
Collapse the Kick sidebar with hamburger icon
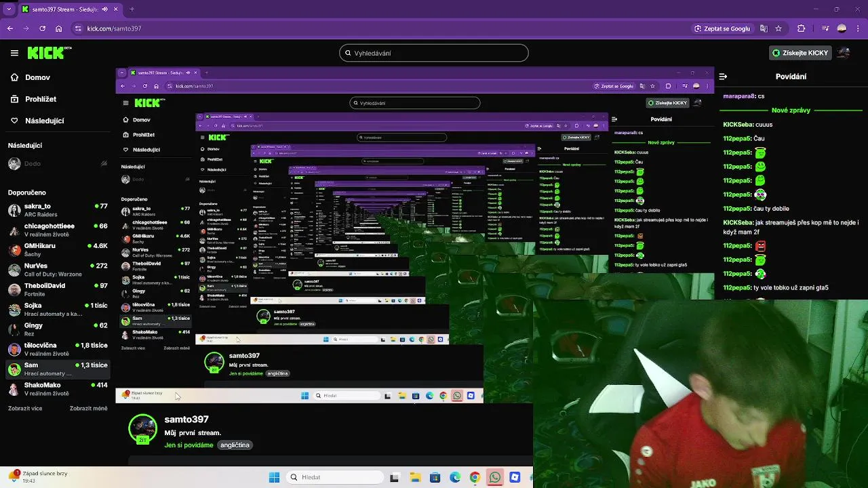tap(14, 53)
